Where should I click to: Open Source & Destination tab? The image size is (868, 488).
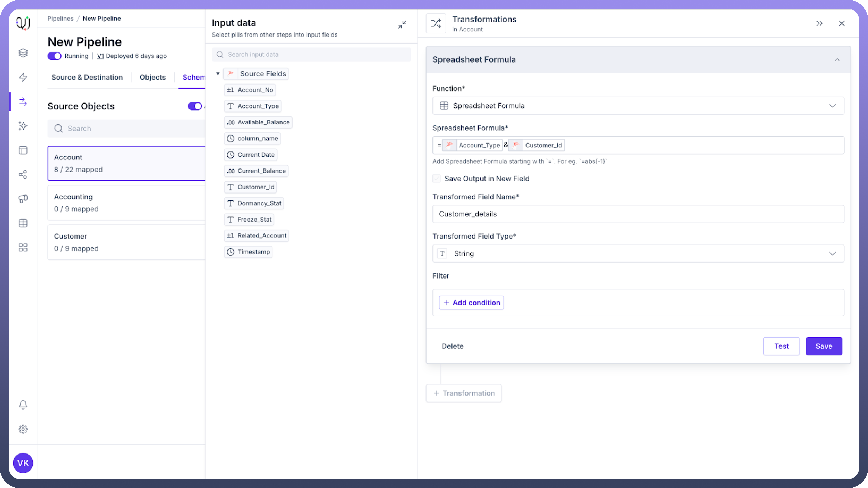pos(87,77)
